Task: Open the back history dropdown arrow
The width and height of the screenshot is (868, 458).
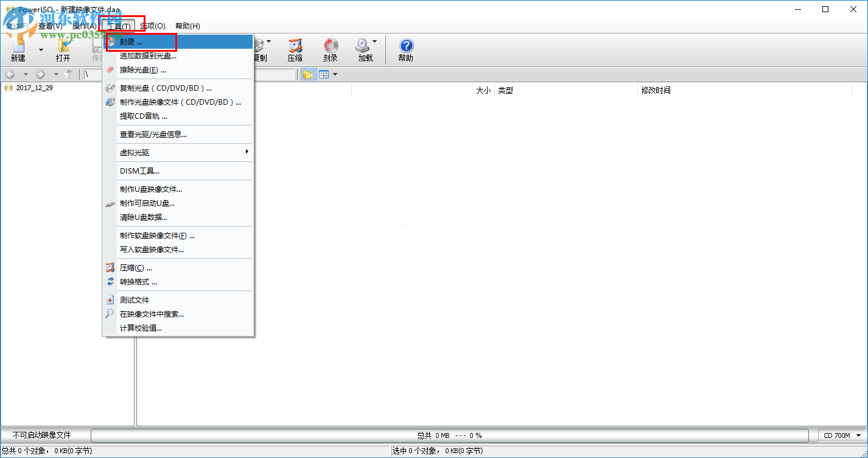Action: click(x=26, y=74)
